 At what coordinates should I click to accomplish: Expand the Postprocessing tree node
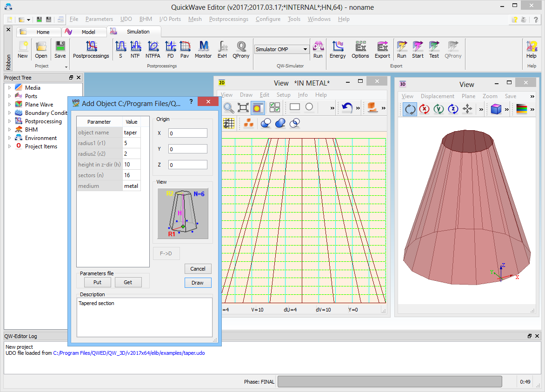click(9, 121)
